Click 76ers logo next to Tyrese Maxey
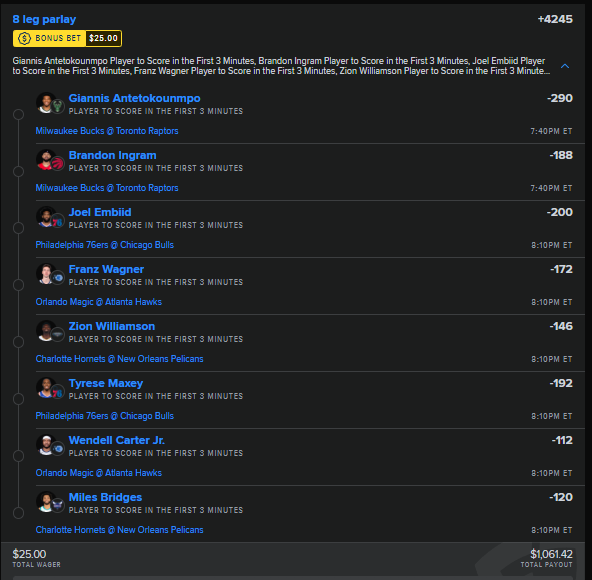The height and width of the screenshot is (580, 592). 57,393
